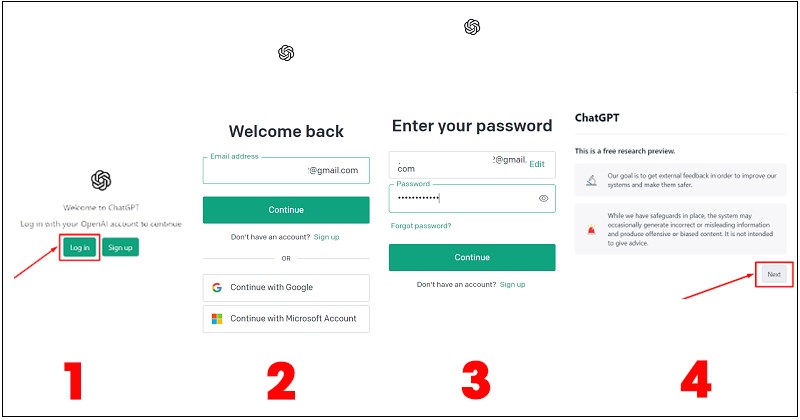Screen dimensions: 800x420
Task: Click the Google logo icon
Action: coord(216,288)
